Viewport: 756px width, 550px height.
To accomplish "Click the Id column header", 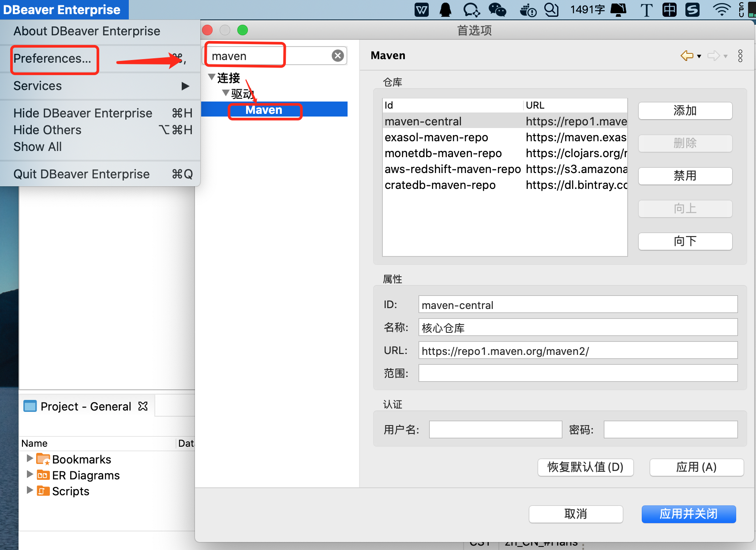I will [453, 105].
